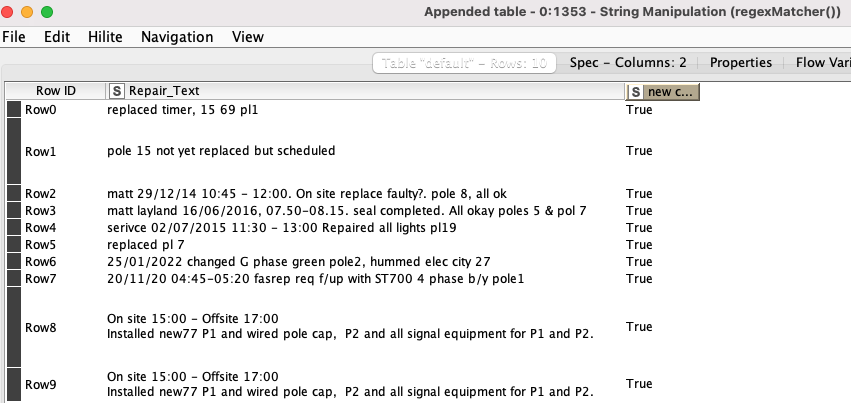The height and width of the screenshot is (403, 851).
Task: Click the dark row marker beside Row8
Action: point(14,327)
